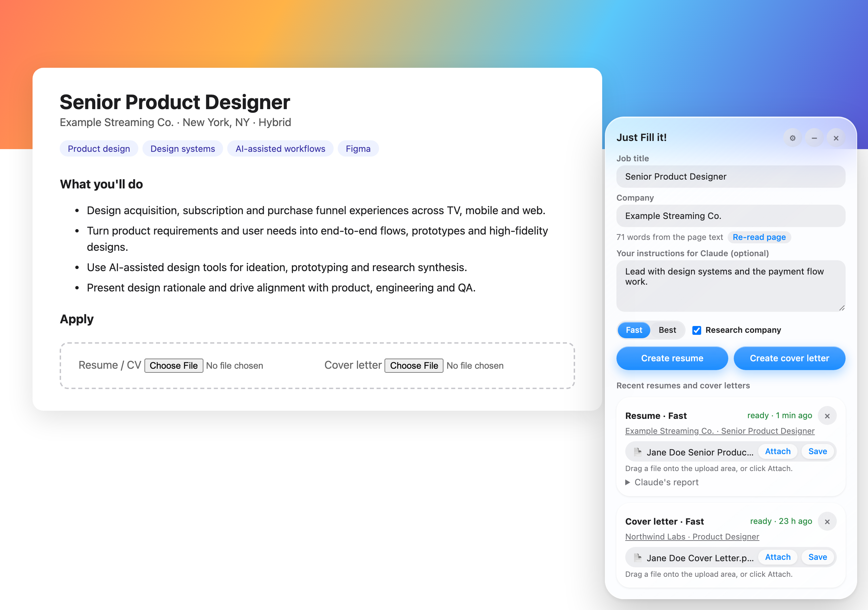Click the Figma tag
Viewport: 868px width, 610px height.
pyautogui.click(x=358, y=148)
